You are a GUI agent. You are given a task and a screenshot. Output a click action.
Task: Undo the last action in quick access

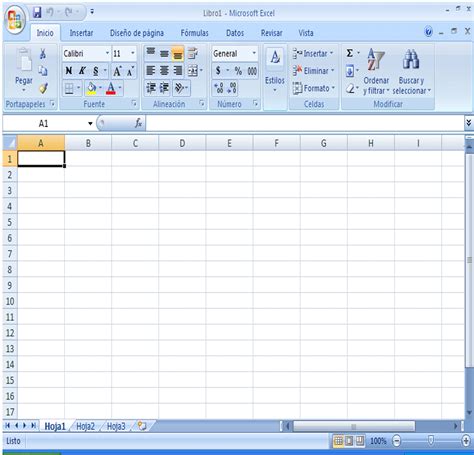(x=50, y=13)
